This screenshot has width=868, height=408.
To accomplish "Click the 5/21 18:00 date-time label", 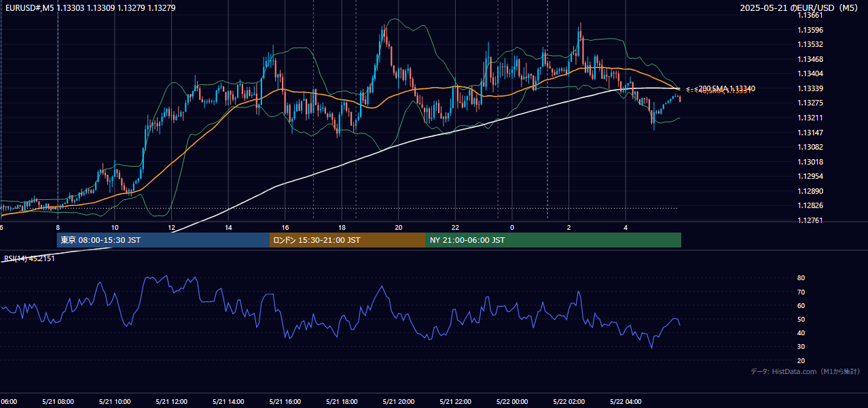I will pyautogui.click(x=342, y=402).
